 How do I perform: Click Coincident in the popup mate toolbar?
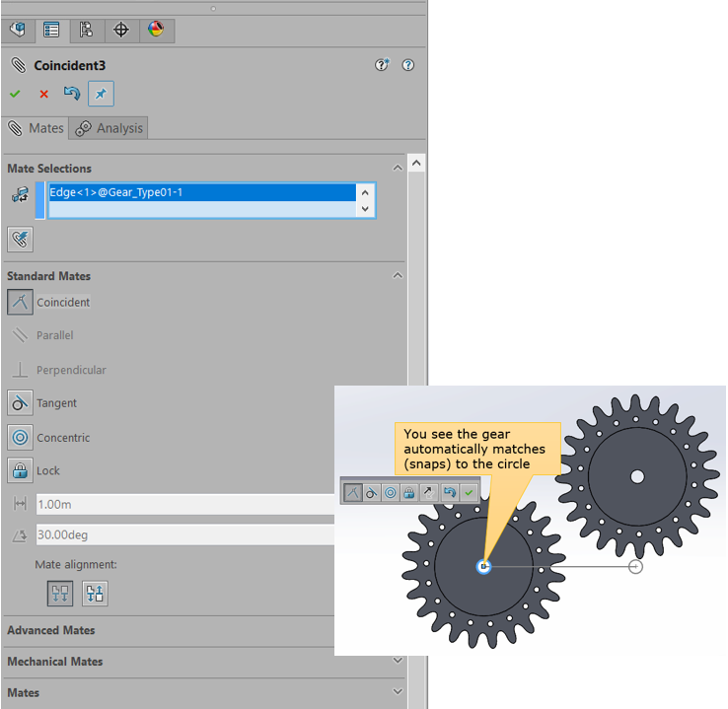coord(353,492)
